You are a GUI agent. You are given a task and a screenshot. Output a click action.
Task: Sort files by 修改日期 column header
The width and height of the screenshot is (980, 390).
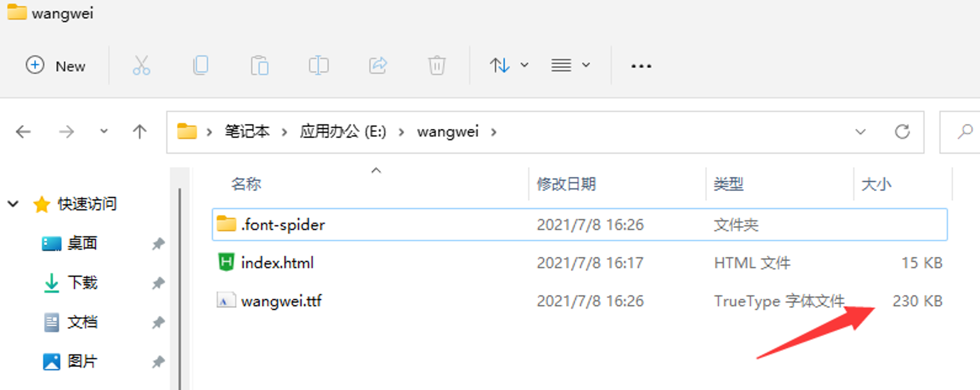point(566,184)
